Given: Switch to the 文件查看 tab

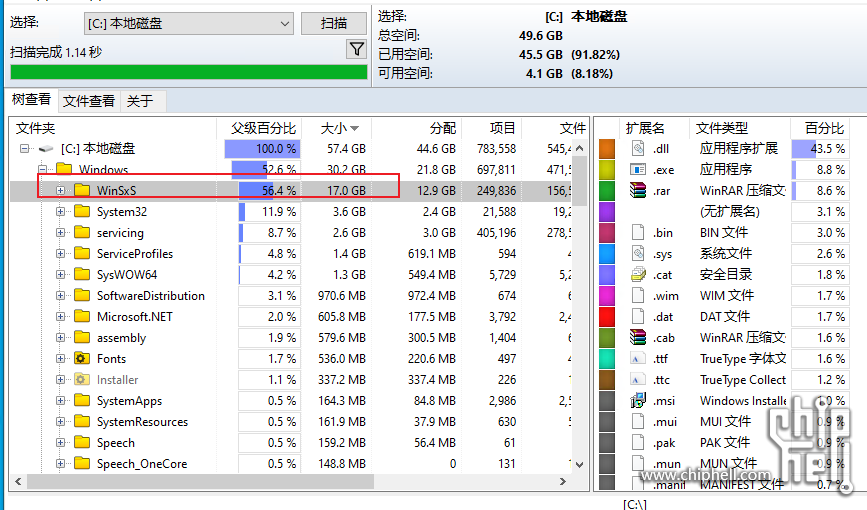Looking at the screenshot, I should pyautogui.click(x=88, y=101).
